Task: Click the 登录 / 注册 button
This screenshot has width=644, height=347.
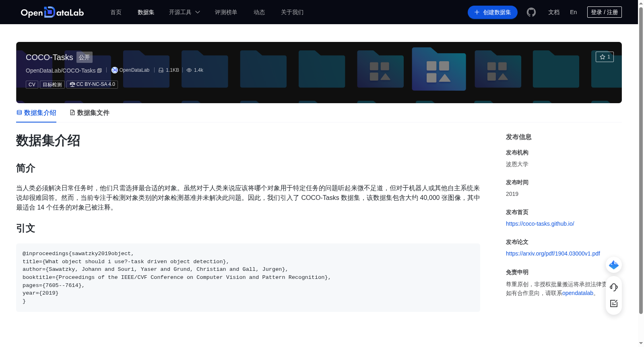Action: [605, 12]
